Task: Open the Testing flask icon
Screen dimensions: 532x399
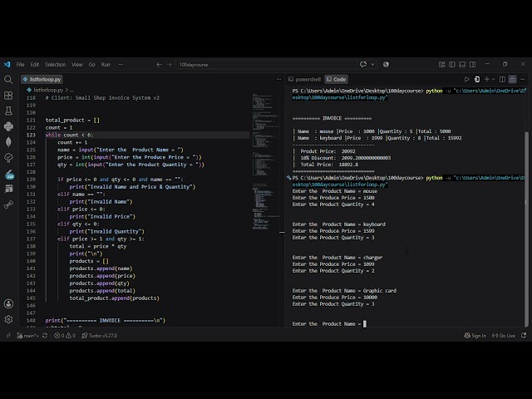Action: 8,111
